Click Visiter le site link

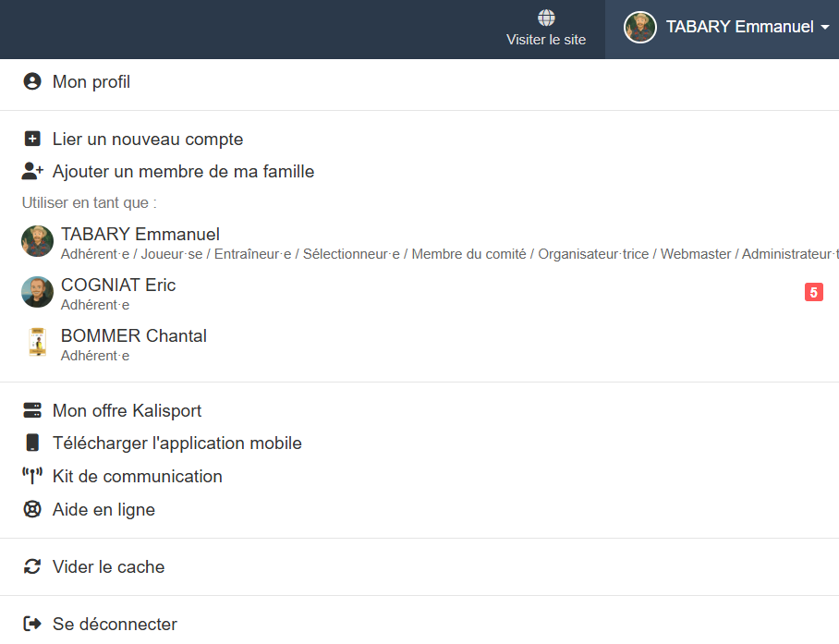546,40
